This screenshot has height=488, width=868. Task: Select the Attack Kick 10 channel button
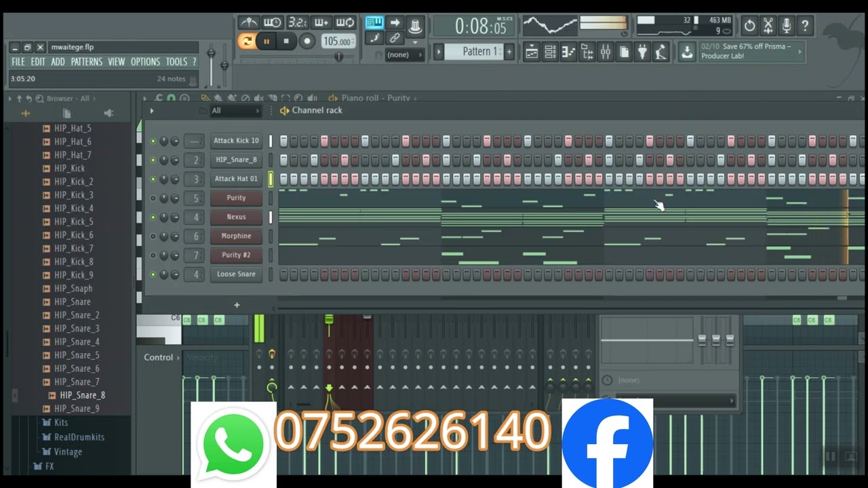pos(236,141)
